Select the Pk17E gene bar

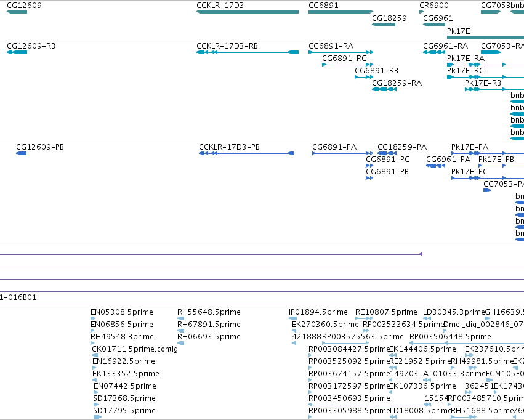click(485, 38)
